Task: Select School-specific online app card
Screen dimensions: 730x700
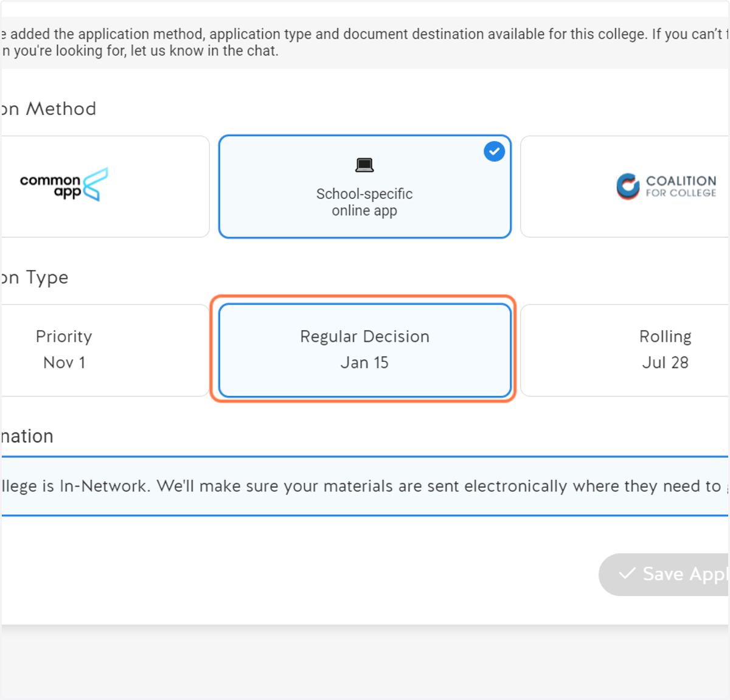Action: click(x=365, y=186)
